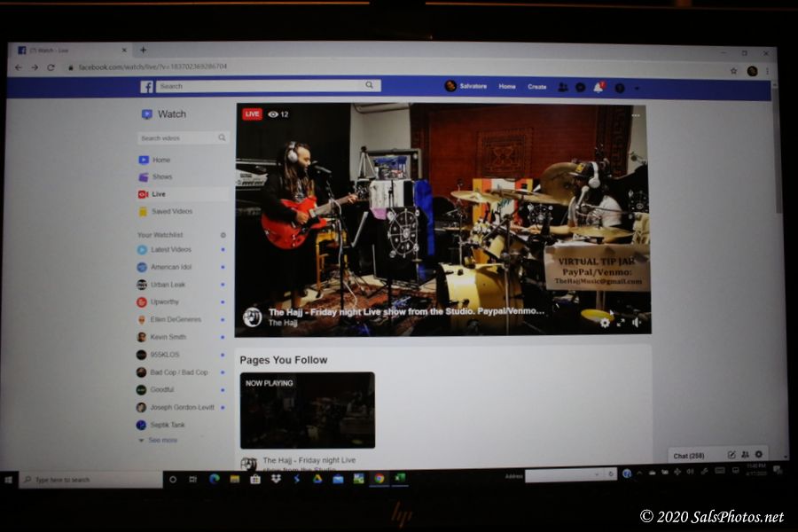The height and width of the screenshot is (532, 798).
Task: Open American Idol from the watchlist
Action: [x=170, y=267]
